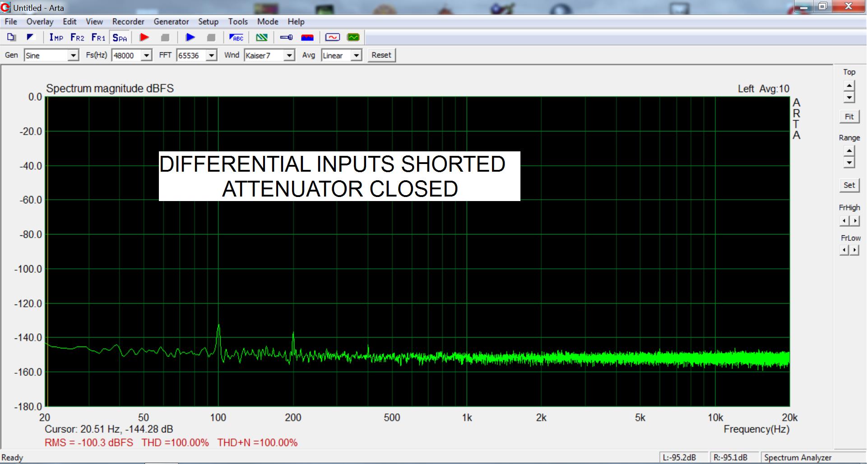868x464 pixels.
Task: Open the File menu
Action: click(11, 22)
